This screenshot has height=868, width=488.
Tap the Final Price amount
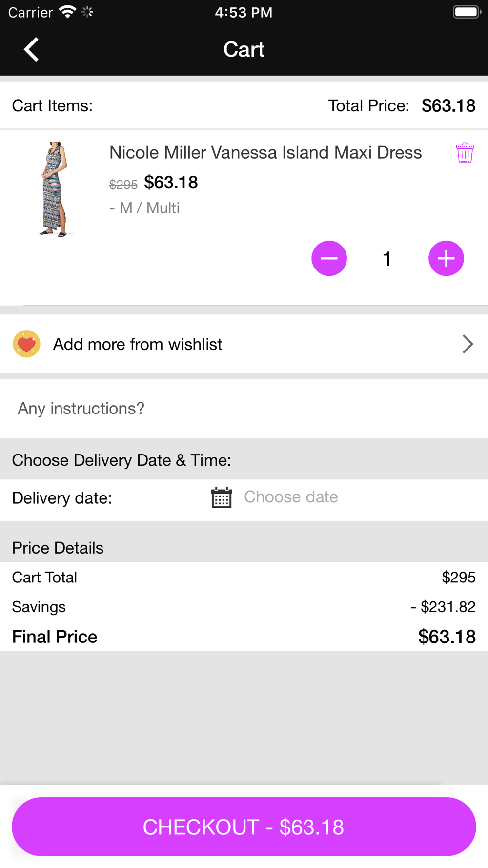point(447,637)
